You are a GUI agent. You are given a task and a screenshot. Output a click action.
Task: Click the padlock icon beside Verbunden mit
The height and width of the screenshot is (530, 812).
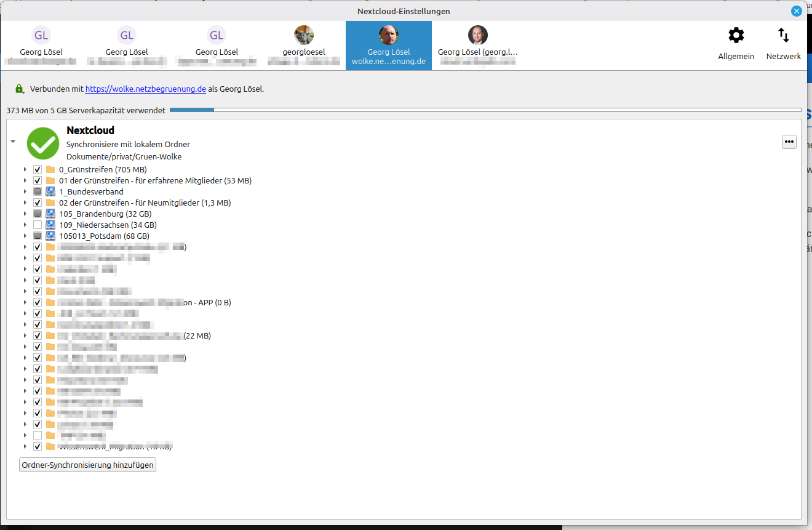click(x=19, y=88)
